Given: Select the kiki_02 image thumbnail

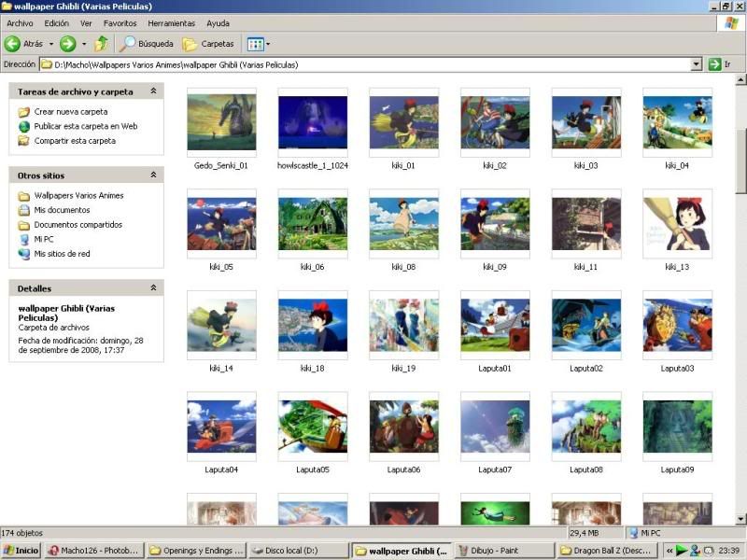Looking at the screenshot, I should [x=495, y=122].
